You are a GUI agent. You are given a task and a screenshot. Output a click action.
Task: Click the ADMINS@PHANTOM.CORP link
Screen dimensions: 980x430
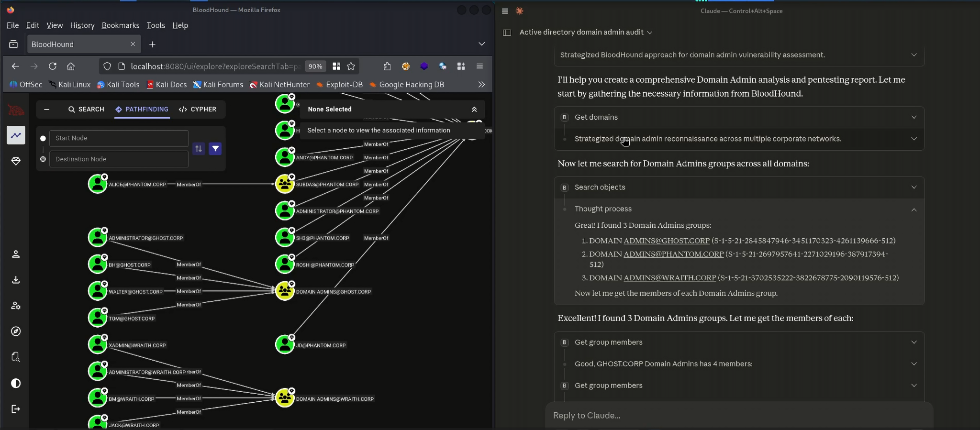pos(673,254)
